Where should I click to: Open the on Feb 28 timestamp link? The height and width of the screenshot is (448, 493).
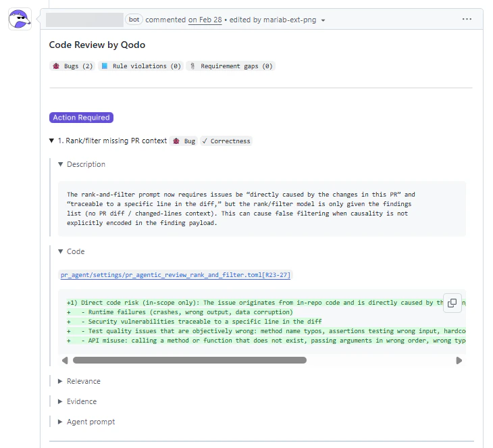pyautogui.click(x=205, y=20)
